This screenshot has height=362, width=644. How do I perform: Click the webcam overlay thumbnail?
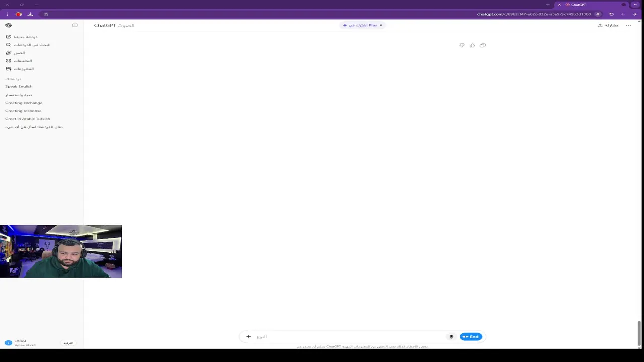coord(61,251)
